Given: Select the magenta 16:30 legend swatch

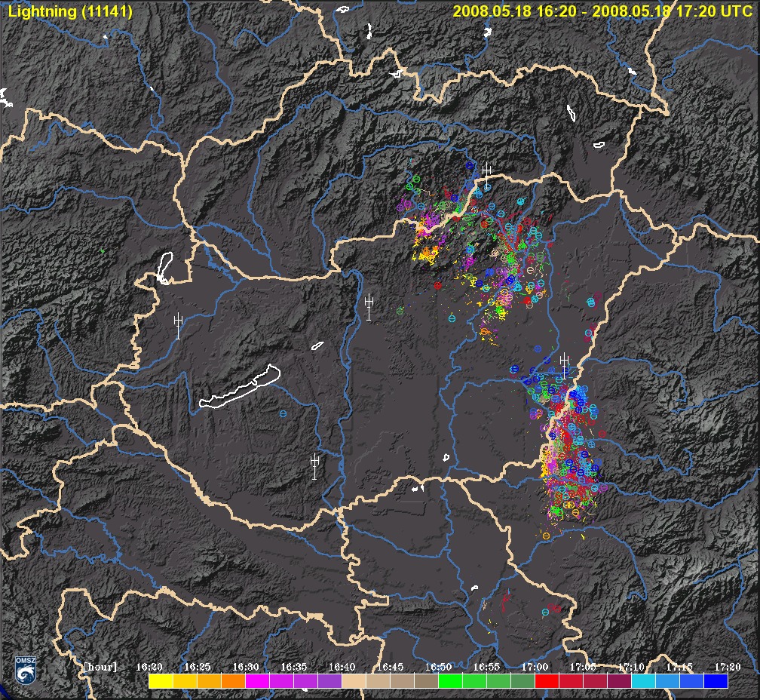Looking at the screenshot, I should click(257, 681).
